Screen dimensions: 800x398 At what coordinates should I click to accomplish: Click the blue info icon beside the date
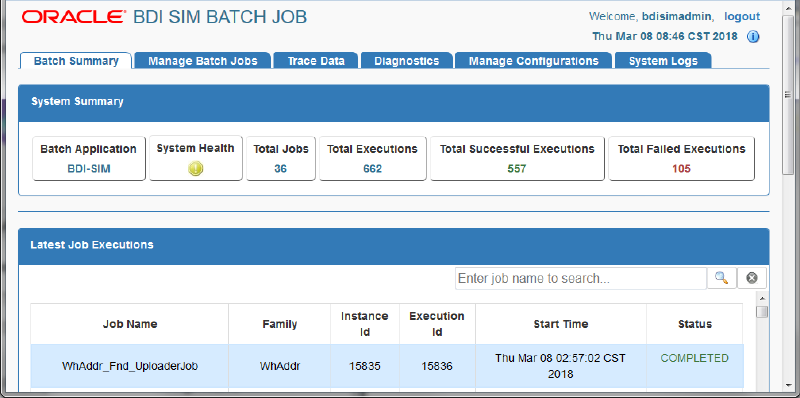tap(753, 37)
